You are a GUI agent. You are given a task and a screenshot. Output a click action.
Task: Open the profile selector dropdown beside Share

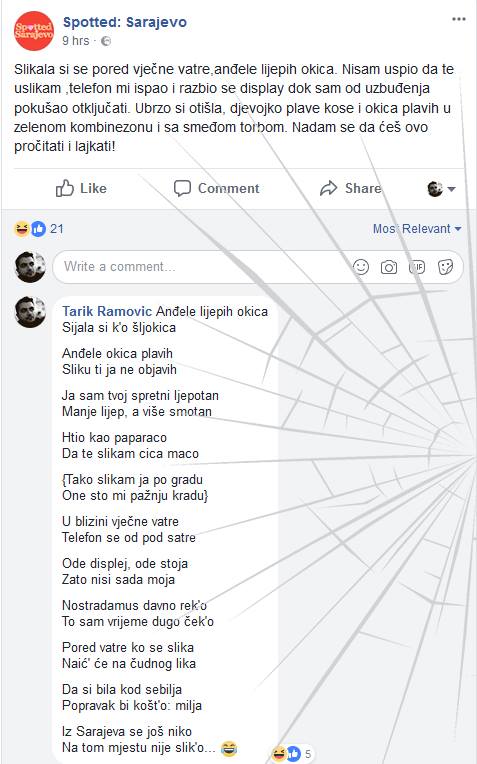[441, 189]
